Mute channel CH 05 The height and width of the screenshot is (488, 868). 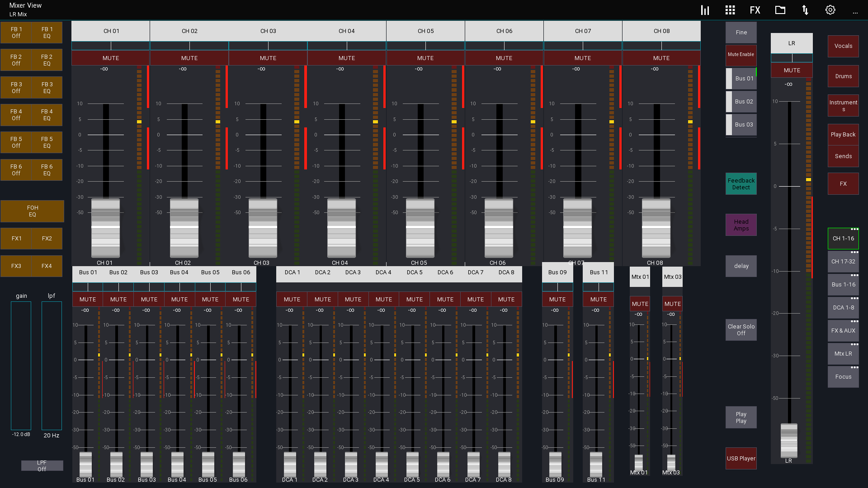pyautogui.click(x=425, y=58)
